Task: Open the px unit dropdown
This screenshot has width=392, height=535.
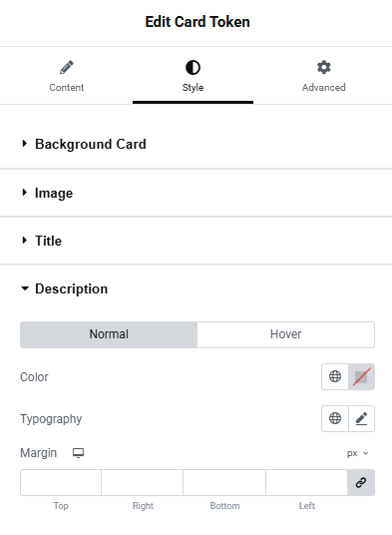Action: click(x=357, y=453)
